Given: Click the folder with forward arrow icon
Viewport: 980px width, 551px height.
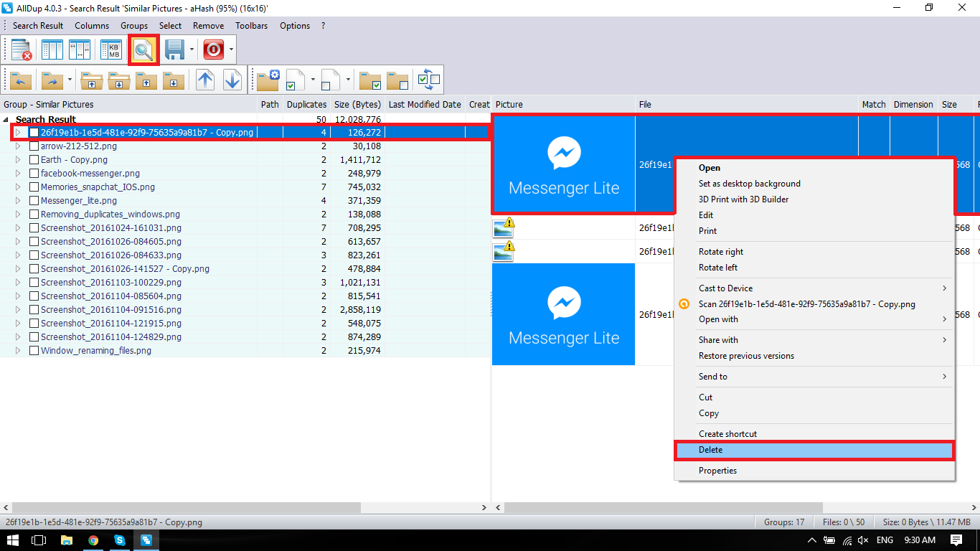Looking at the screenshot, I should pyautogui.click(x=52, y=80).
